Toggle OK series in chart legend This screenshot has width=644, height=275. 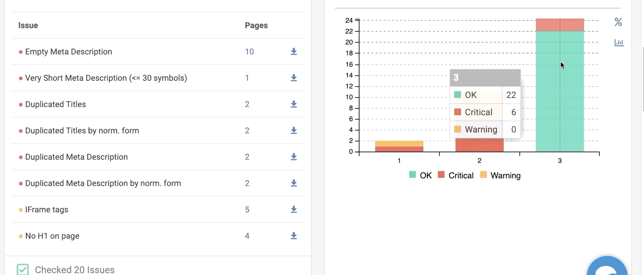(421, 175)
